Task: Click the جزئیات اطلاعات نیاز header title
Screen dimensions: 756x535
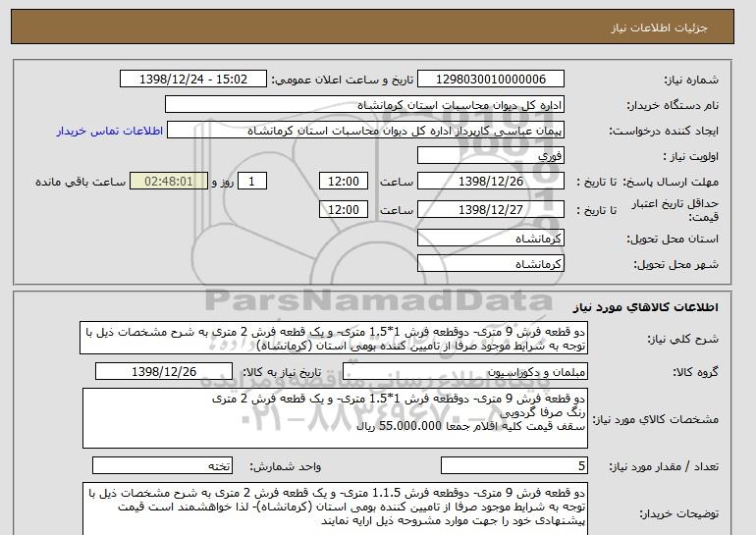Action: [x=659, y=27]
